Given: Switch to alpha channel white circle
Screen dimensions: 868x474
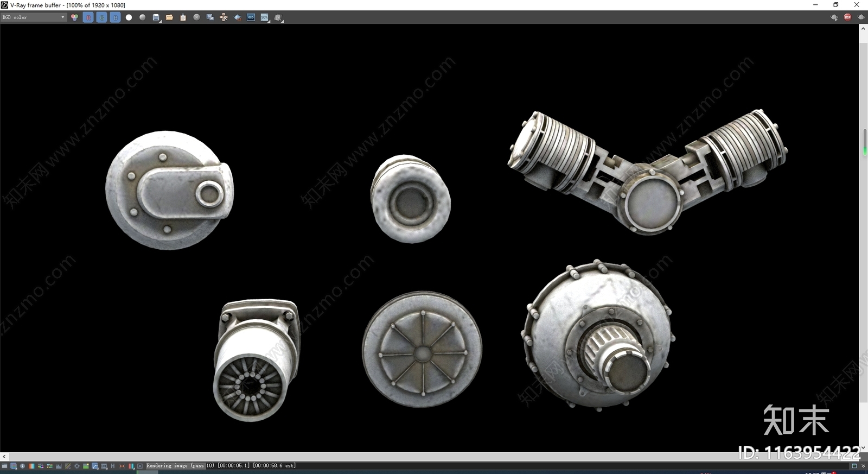Looking at the screenshot, I should (x=129, y=17).
